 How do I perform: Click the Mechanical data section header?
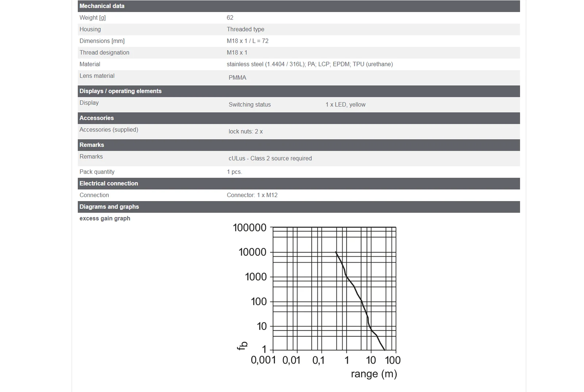pyautogui.click(x=299, y=6)
